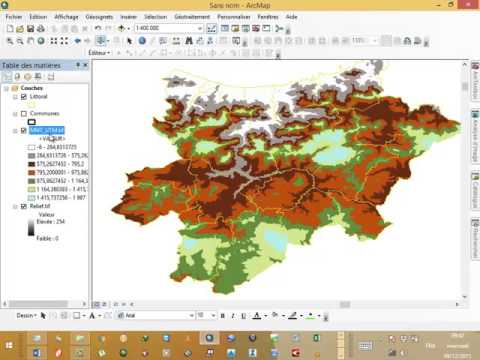
Task: Click the legend swatch for 575,2627453 class
Action: 32,164
